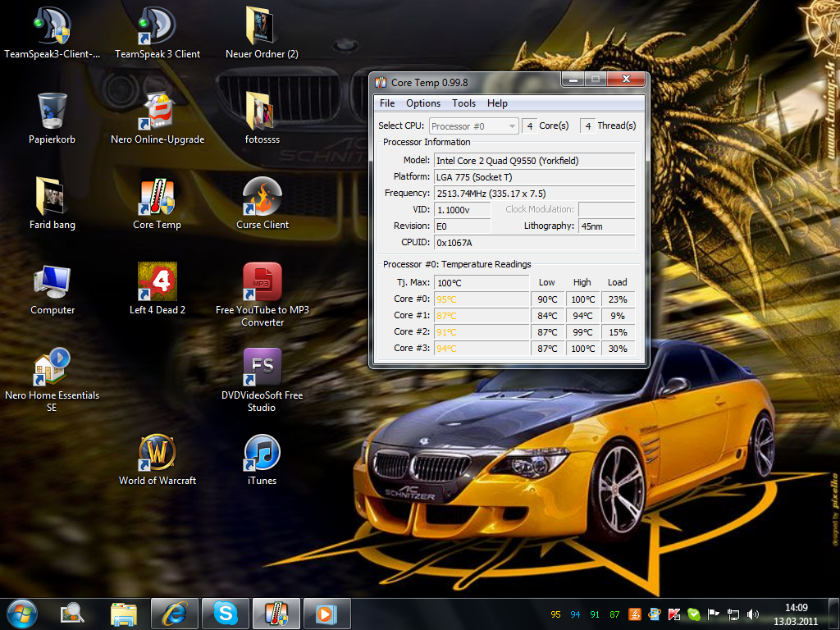
Task: Expand the Select CPU dropdown
Action: tap(473, 126)
